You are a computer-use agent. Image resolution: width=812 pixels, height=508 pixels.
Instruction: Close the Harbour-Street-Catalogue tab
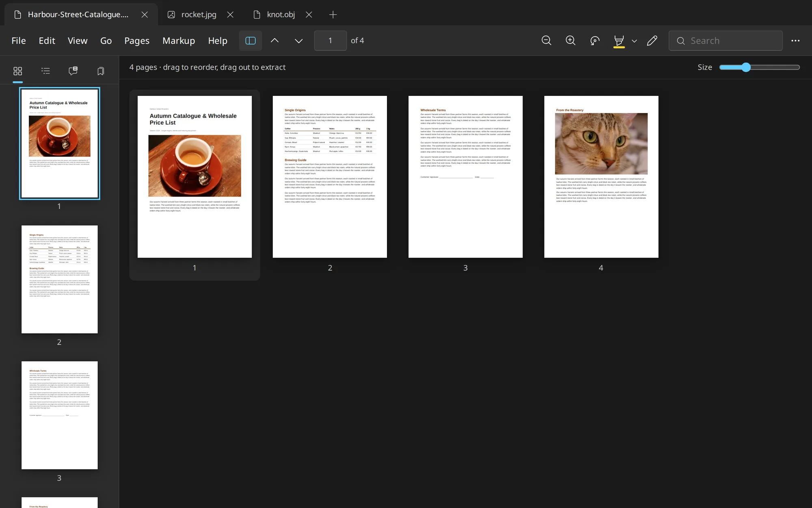(x=145, y=15)
